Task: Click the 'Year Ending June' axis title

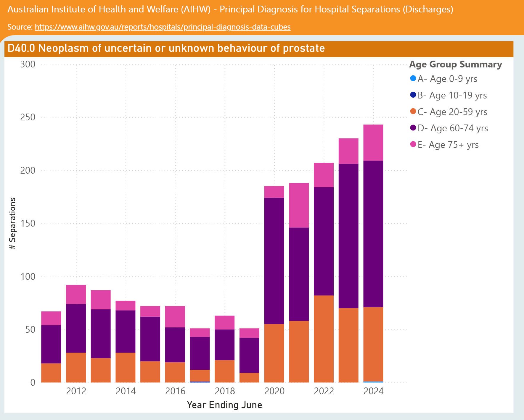Action: pyautogui.click(x=224, y=405)
